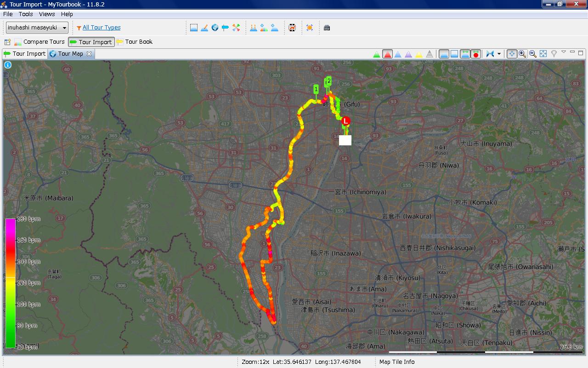The width and height of the screenshot is (588, 368).
Task: Click the open perspective icon
Action: click(x=7, y=42)
